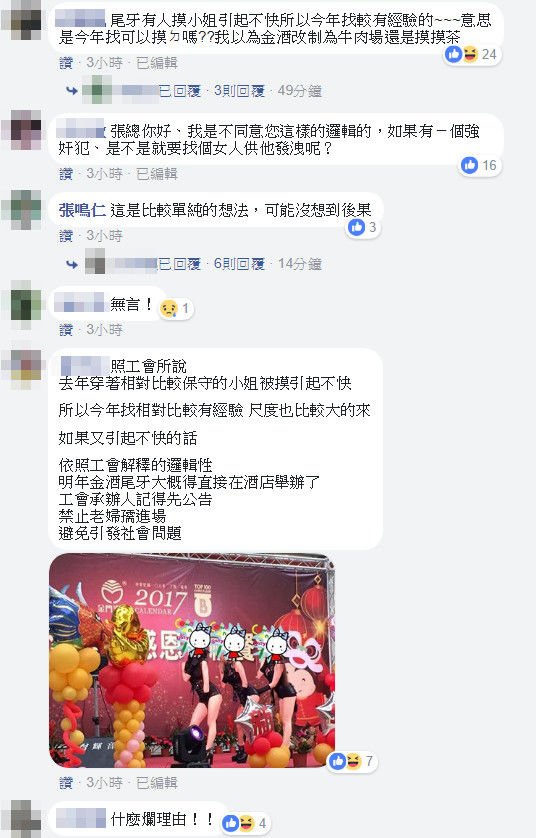Screen dimensions: 536x838
Task: Click the reply arrow icon beside 3則回覆
Action: (x=72, y=91)
